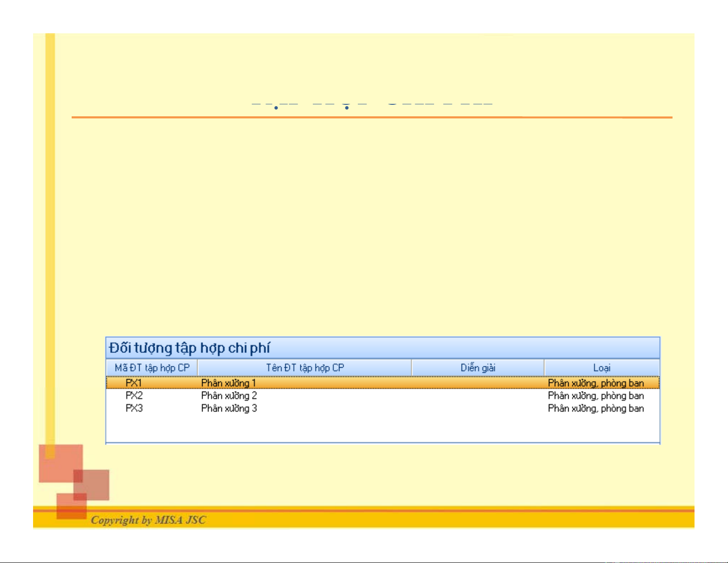Click the Loại value in the PX1 row
This screenshot has height=563, width=728.
[x=596, y=383]
